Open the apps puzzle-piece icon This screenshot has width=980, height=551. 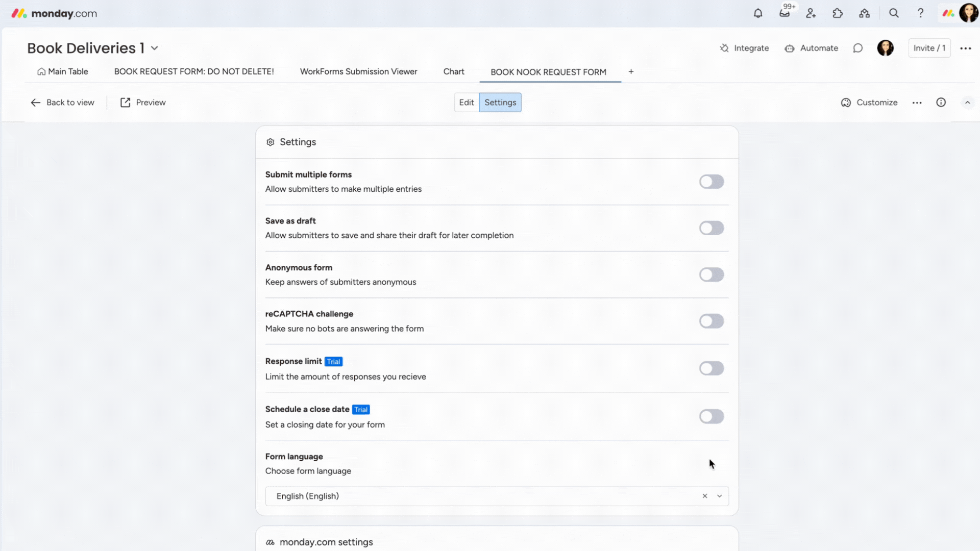[838, 13]
